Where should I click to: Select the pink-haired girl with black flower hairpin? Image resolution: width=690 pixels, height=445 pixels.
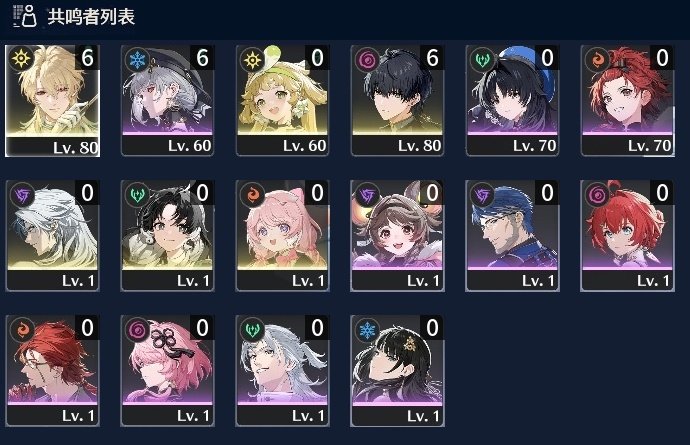(x=167, y=371)
